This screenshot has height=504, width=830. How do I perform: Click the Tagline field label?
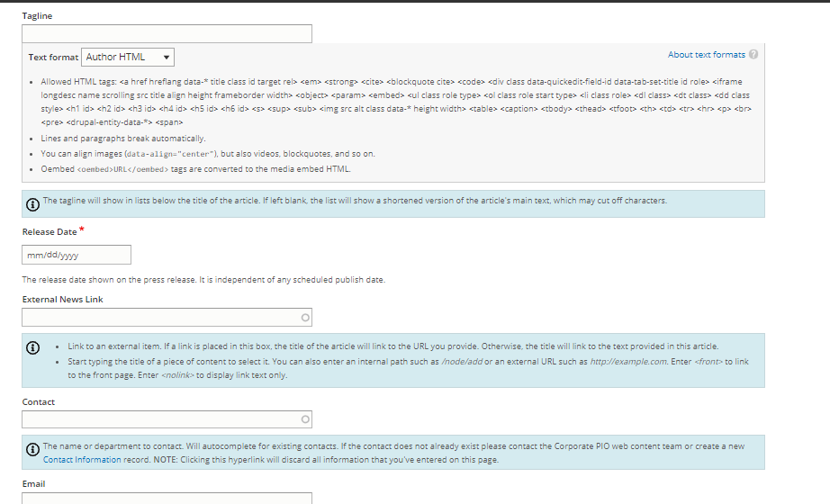[37, 16]
